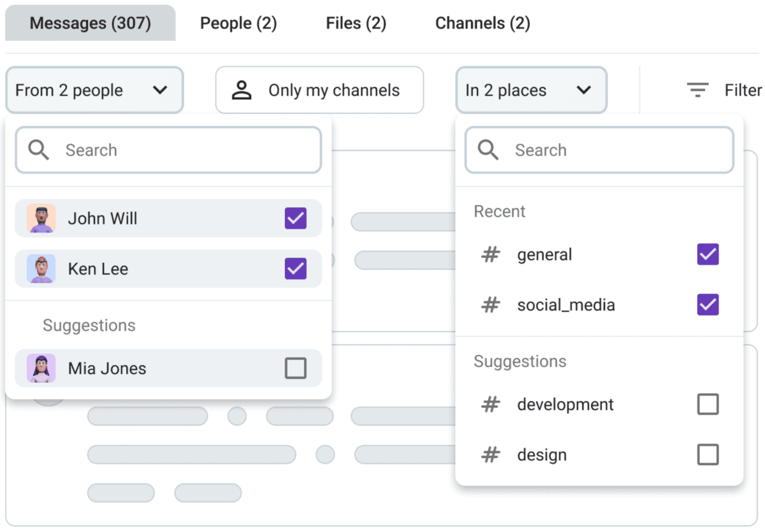Image resolution: width=765 pixels, height=532 pixels.
Task: Click Mia Jones's avatar icon
Action: click(41, 368)
